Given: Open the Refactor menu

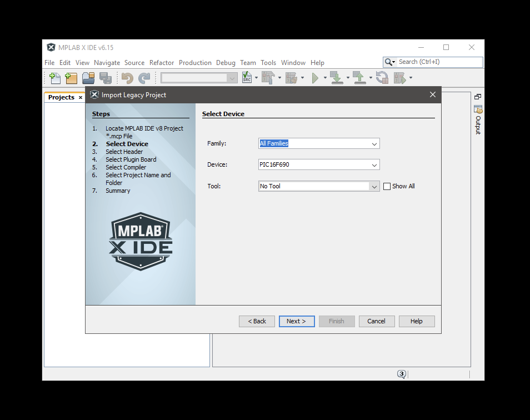Looking at the screenshot, I should tap(162, 63).
